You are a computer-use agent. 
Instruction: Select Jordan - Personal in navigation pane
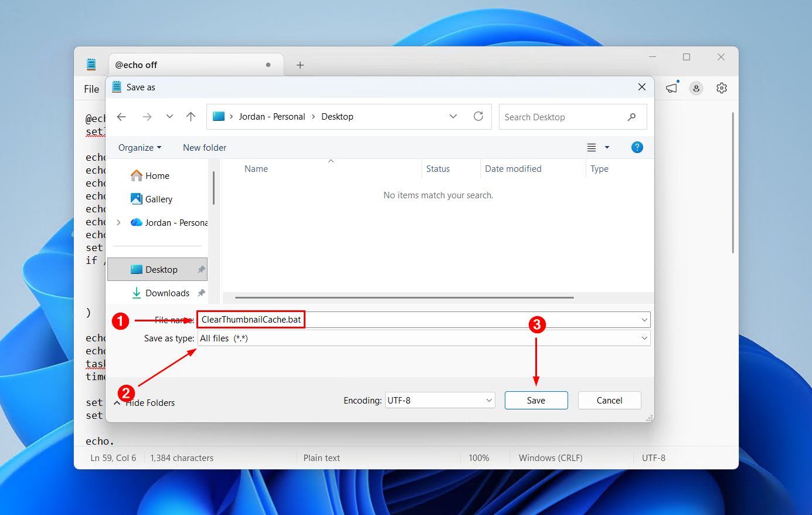click(x=169, y=223)
